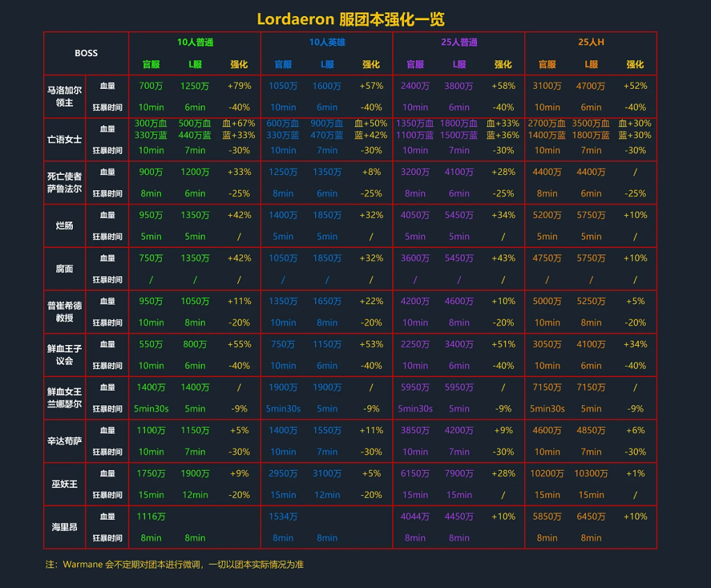Click the '3600万' health value for 腐面
The width and height of the screenshot is (711, 588).
[415, 258]
